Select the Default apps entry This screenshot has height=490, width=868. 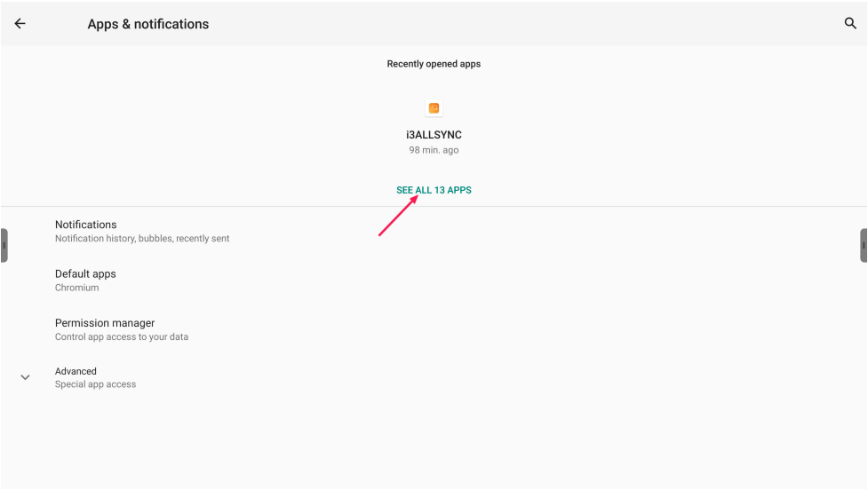[x=85, y=273]
